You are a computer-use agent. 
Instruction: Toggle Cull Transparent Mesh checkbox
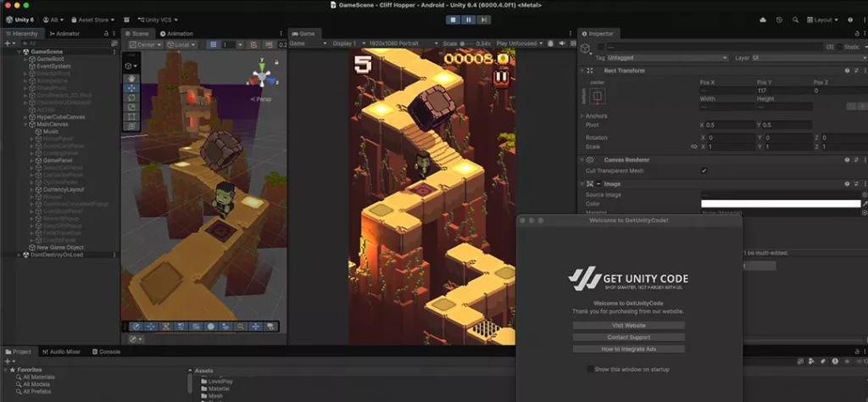704,170
